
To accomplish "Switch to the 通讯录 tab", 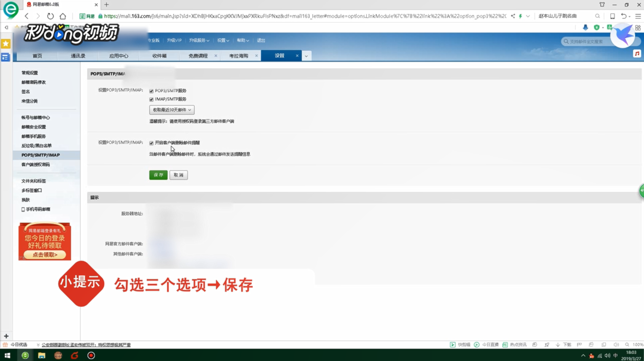I will click(78, 56).
